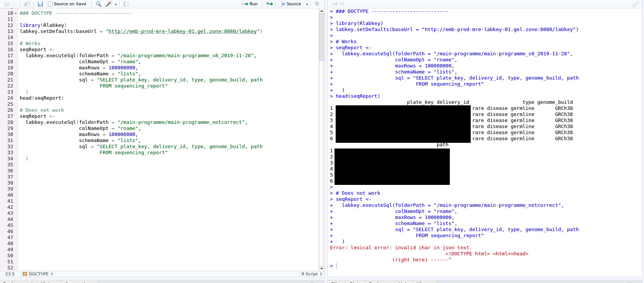This screenshot has height=283, width=644.
Task: Click 'genome_build' column header in console output
Action: [555, 102]
